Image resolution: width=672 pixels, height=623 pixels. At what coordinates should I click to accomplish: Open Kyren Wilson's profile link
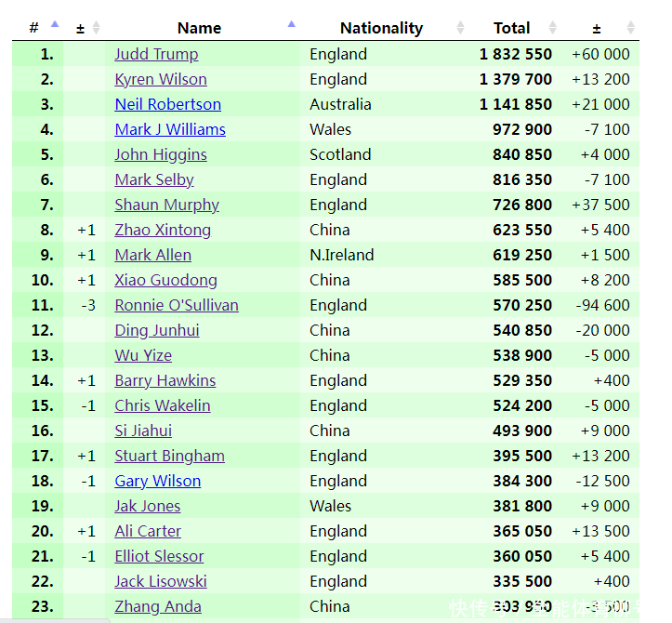click(x=161, y=79)
